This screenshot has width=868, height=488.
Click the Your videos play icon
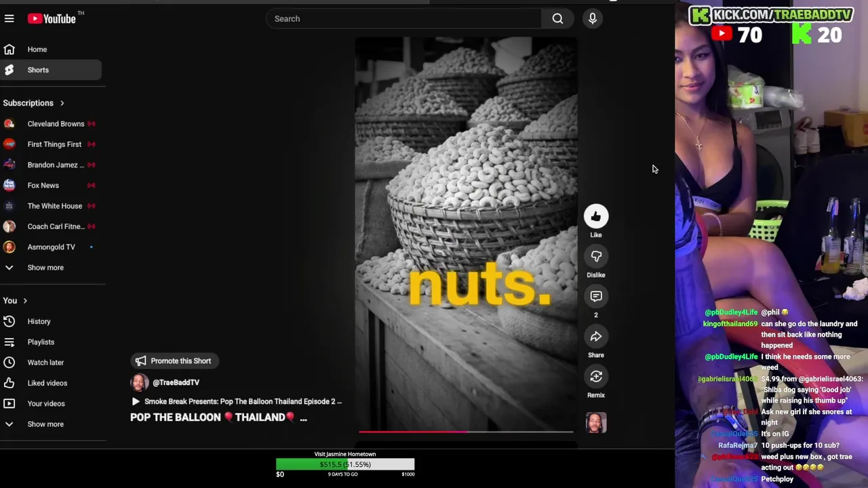coord(9,403)
